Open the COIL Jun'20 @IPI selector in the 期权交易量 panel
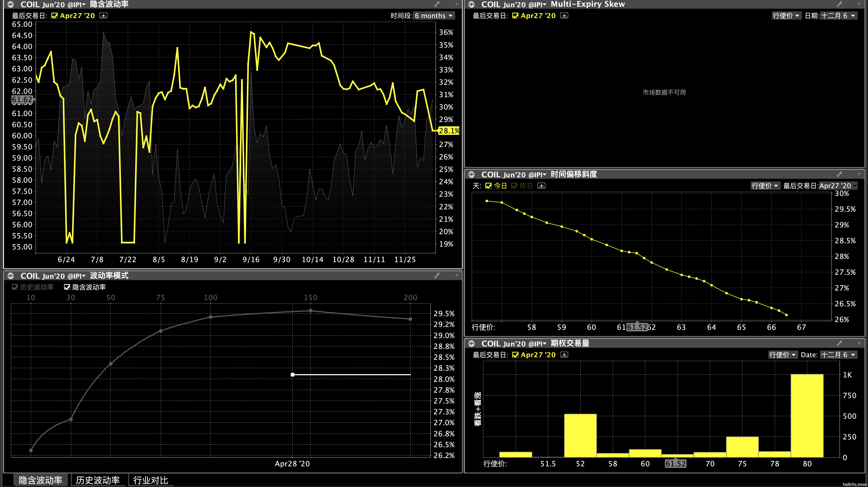 click(x=514, y=343)
